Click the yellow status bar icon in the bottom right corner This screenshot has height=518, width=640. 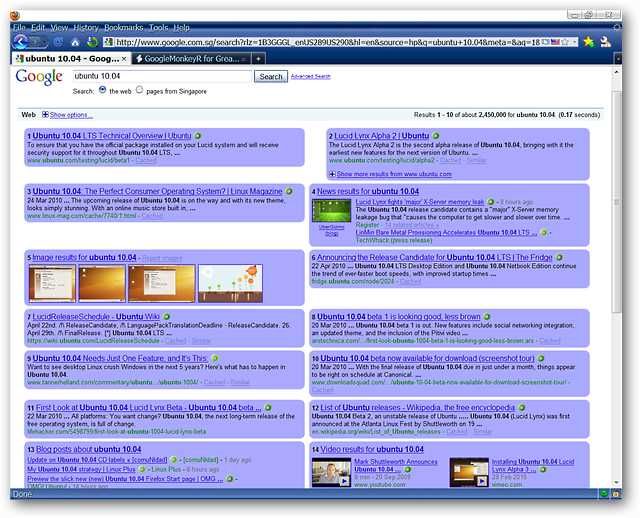616,494
